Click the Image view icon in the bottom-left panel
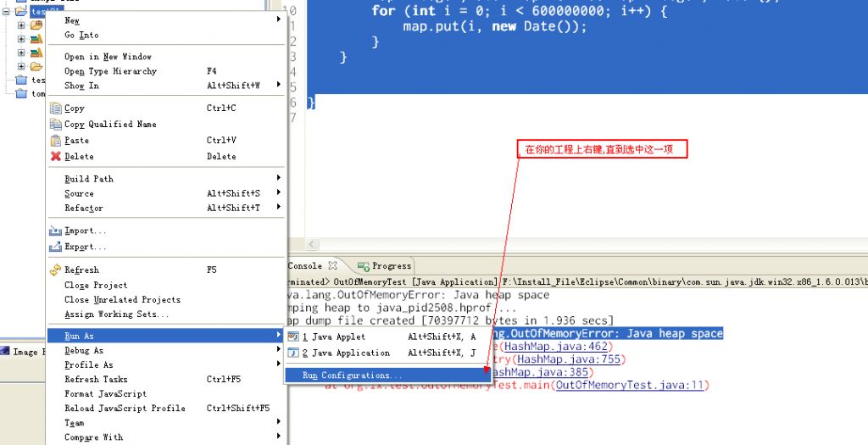 (x=5, y=351)
